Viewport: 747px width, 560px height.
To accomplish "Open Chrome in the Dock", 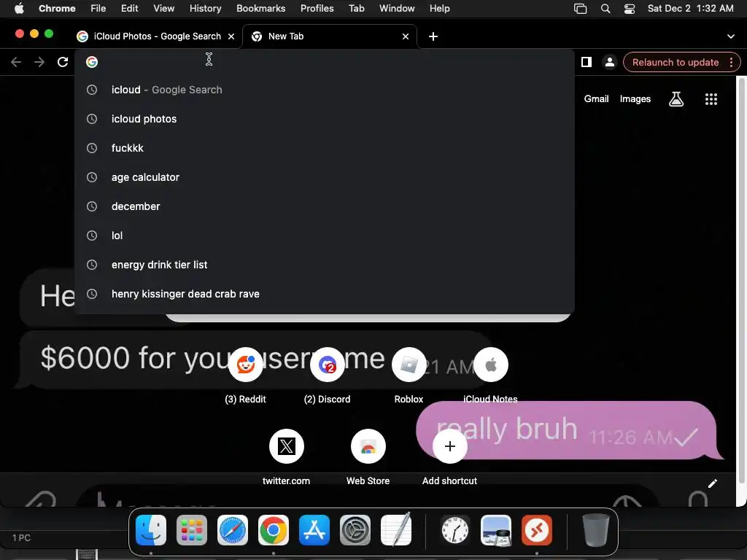I will pyautogui.click(x=274, y=530).
